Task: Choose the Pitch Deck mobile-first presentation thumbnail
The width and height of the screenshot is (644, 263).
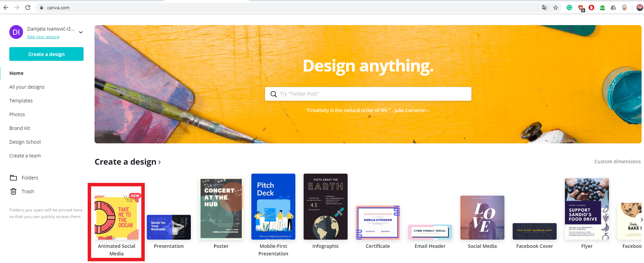Action: (273, 207)
